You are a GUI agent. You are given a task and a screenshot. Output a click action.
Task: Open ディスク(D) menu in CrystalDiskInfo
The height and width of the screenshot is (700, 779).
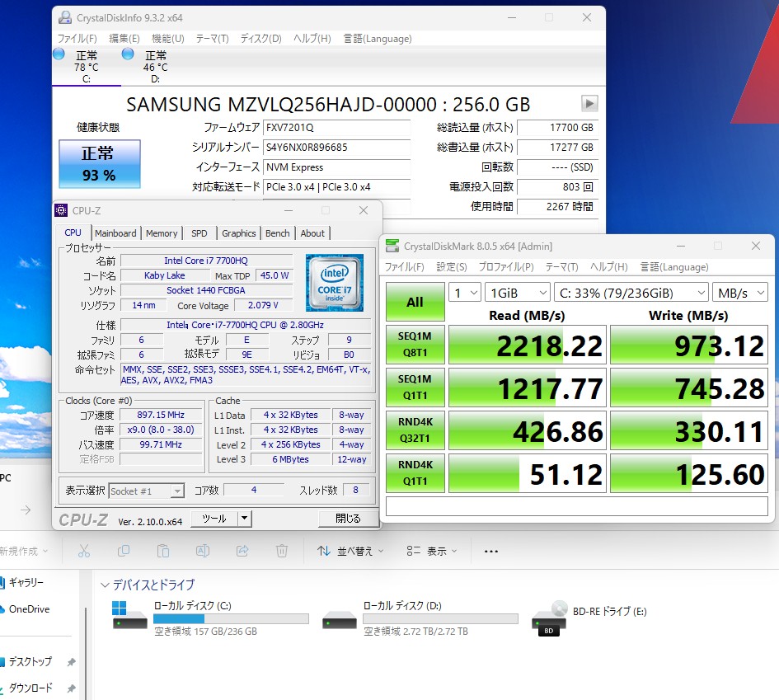(260, 38)
